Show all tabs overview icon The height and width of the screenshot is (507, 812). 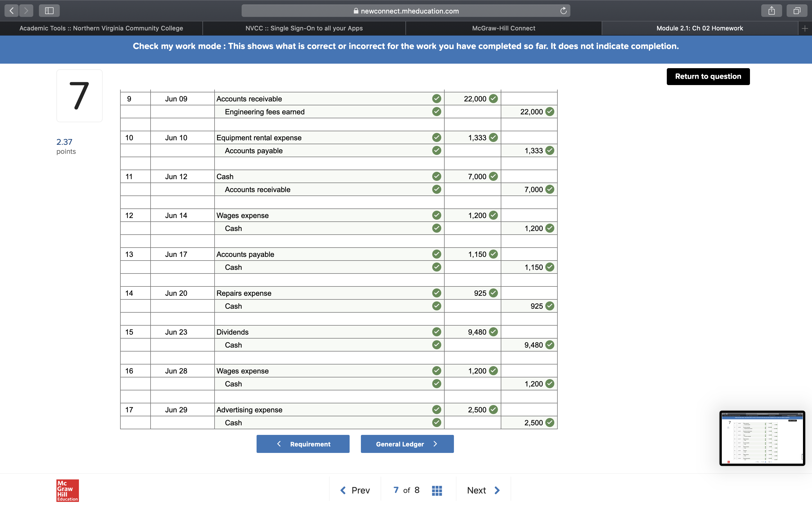(x=796, y=11)
